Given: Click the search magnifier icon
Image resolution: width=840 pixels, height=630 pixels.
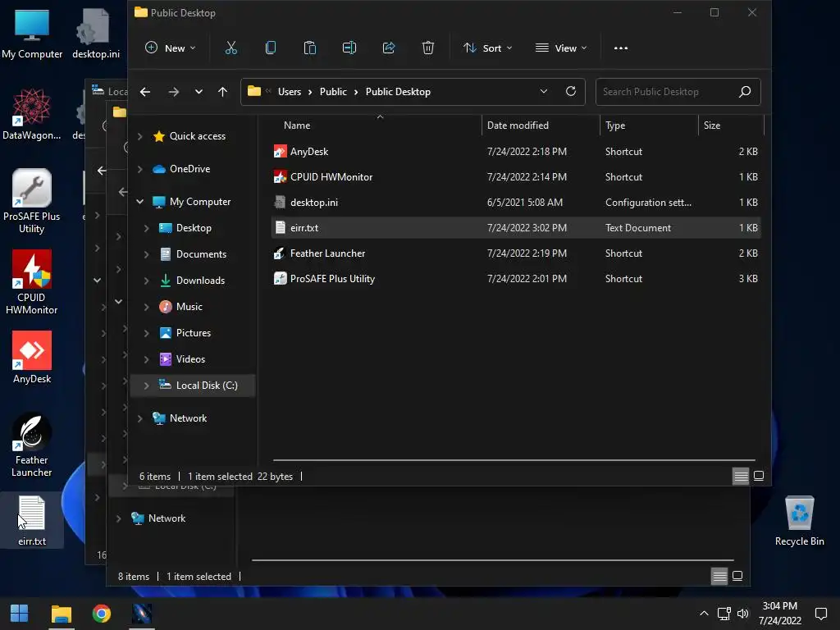Looking at the screenshot, I should (x=745, y=92).
